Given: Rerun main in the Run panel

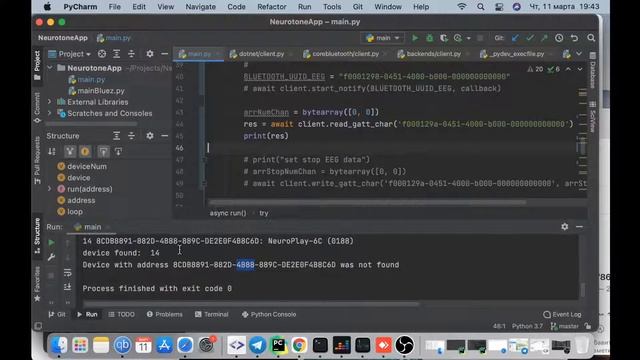Looking at the screenshot, I should [51, 243].
